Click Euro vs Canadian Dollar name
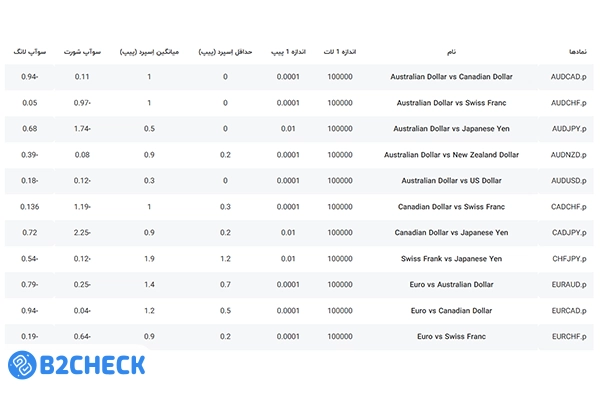This screenshot has height=400, width=600. coord(452,311)
